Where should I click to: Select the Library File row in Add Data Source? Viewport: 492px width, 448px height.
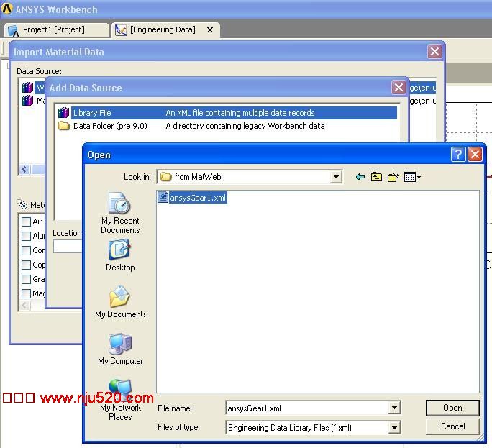pos(227,113)
